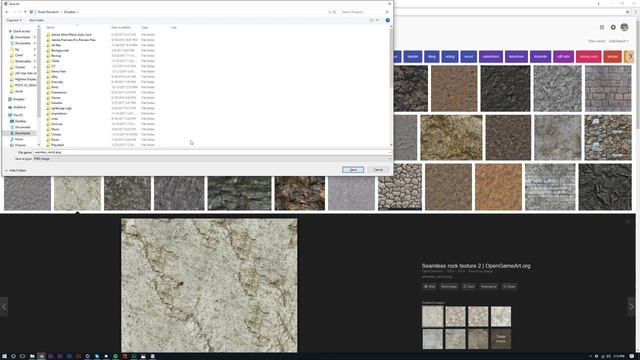Click New folder in dialog toolbar
Image resolution: width=640 pixels, height=360 pixels.
coord(36,20)
